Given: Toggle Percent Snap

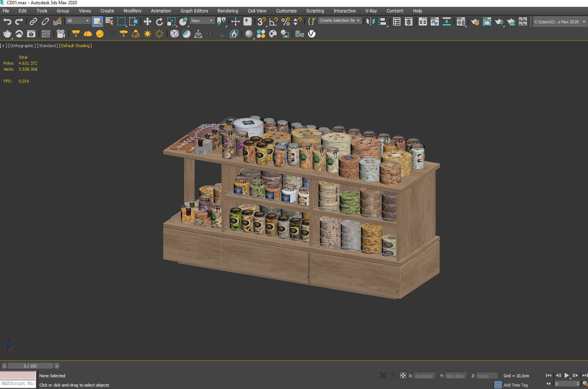Looking at the screenshot, I should (x=285, y=22).
